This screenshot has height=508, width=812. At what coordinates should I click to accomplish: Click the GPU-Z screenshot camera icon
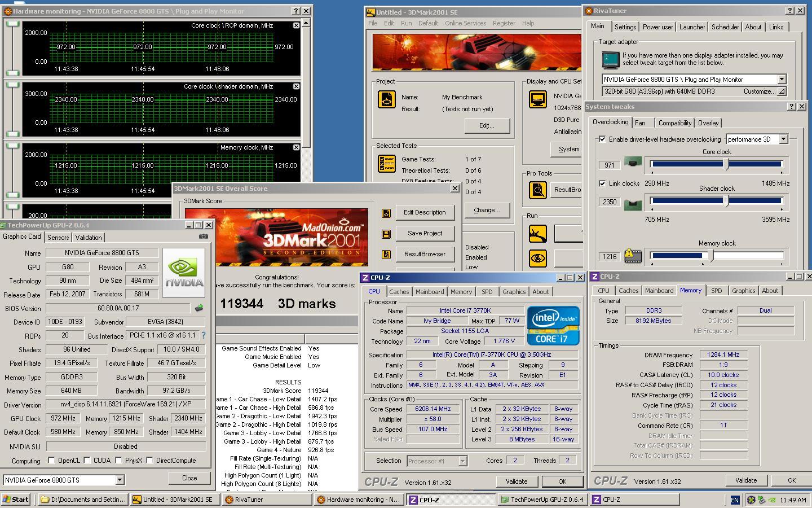[203, 237]
